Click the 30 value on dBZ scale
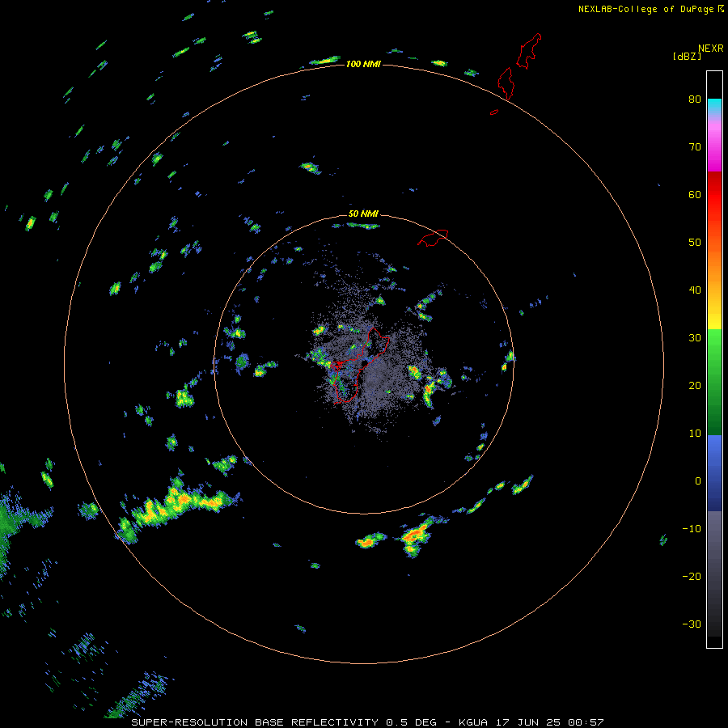Screen dimensions: 728x728 pos(695,337)
